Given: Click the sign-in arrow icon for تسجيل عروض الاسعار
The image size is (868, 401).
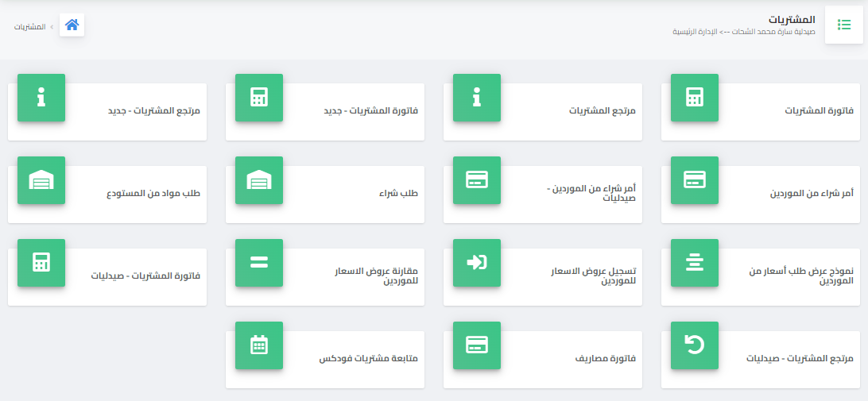Looking at the screenshot, I should pos(476,263).
